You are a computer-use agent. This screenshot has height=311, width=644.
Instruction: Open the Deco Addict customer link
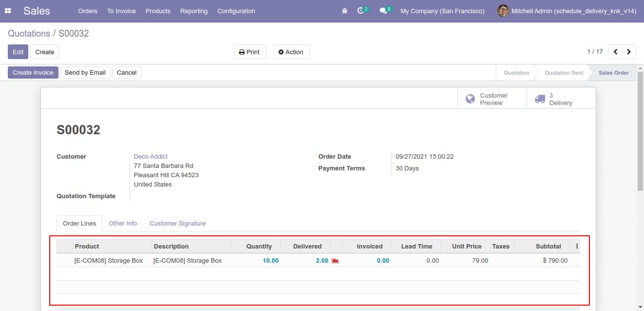(x=151, y=157)
